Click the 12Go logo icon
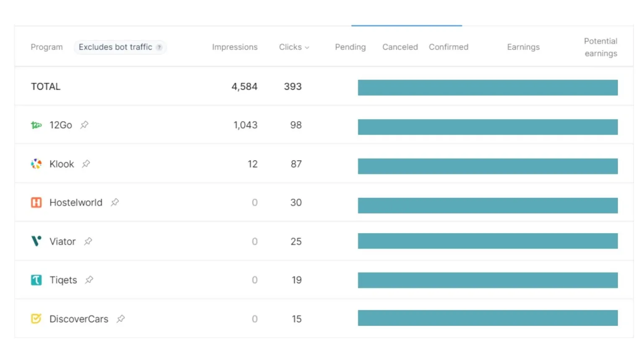644x362 pixels. (36, 125)
